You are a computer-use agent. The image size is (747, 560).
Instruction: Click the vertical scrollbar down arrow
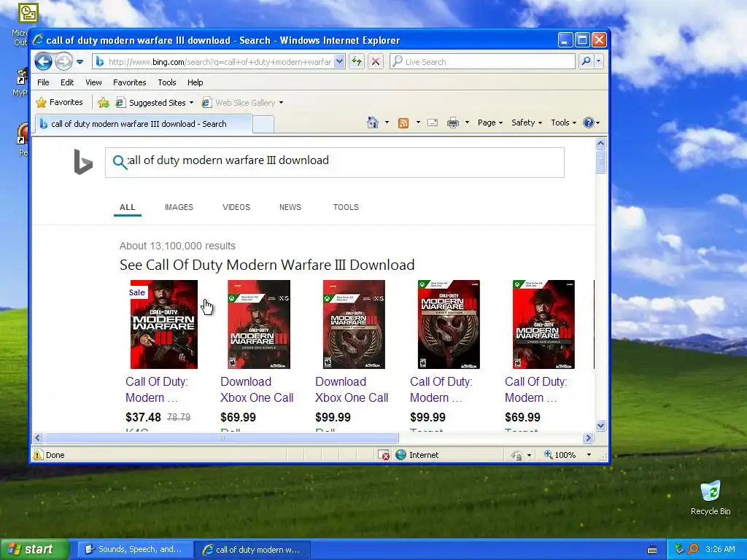(601, 425)
